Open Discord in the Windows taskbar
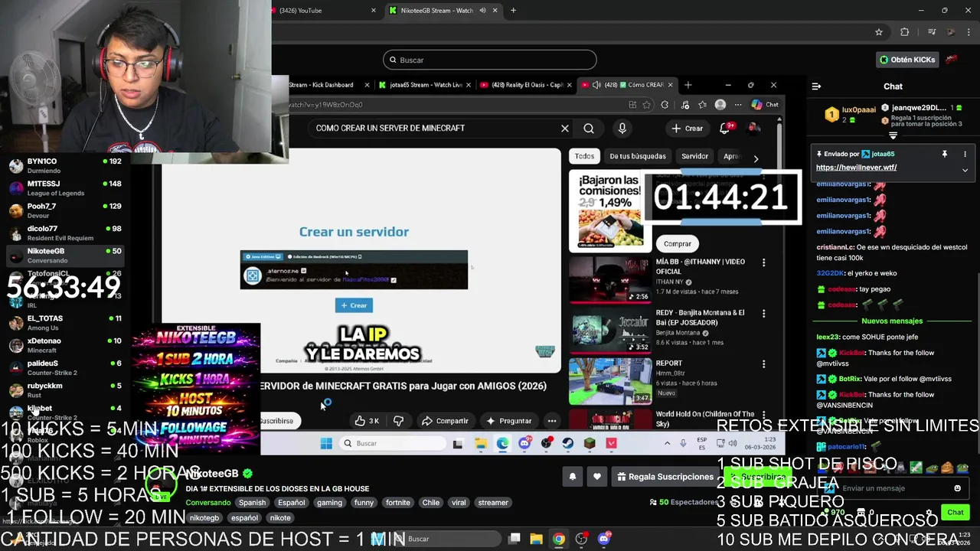Viewport: 980px width, 551px height. (x=604, y=539)
